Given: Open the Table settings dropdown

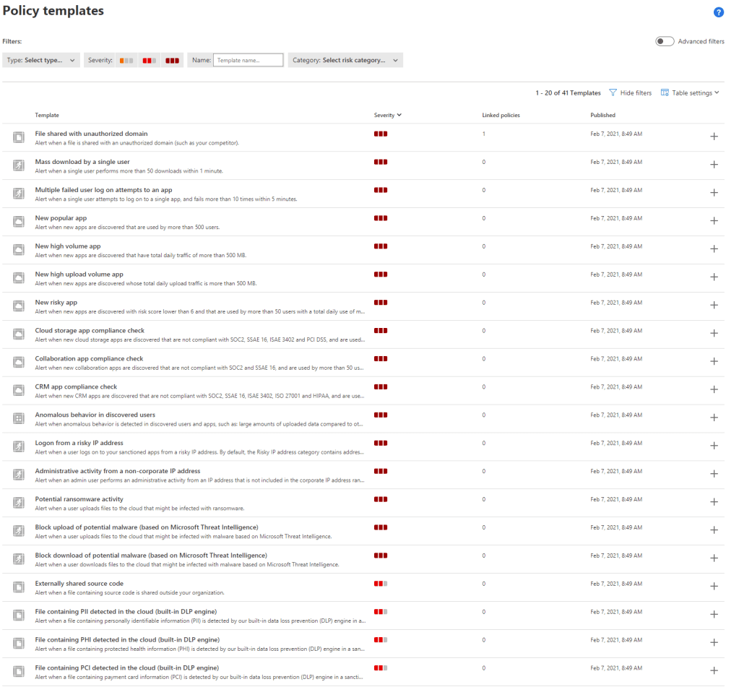Looking at the screenshot, I should click(690, 93).
